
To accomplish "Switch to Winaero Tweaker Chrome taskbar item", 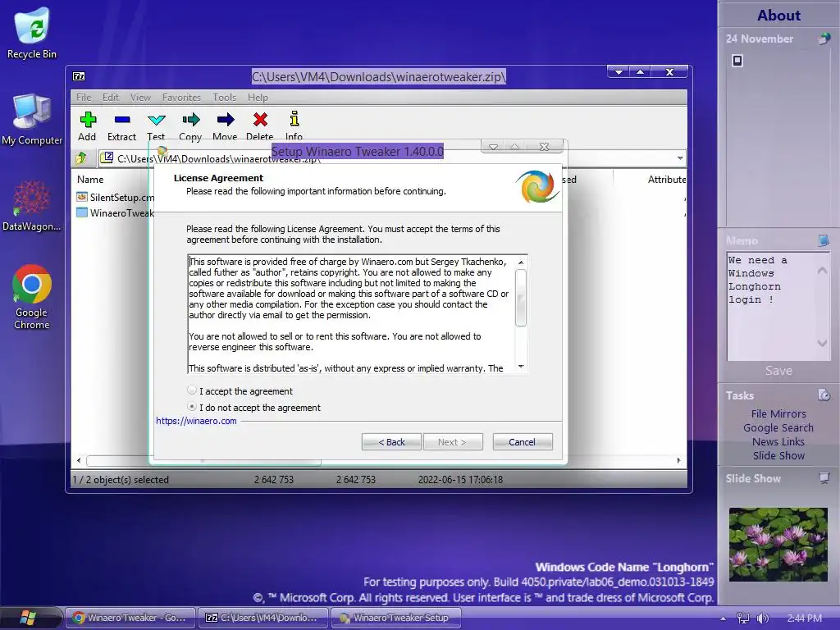I will click(x=130, y=618).
